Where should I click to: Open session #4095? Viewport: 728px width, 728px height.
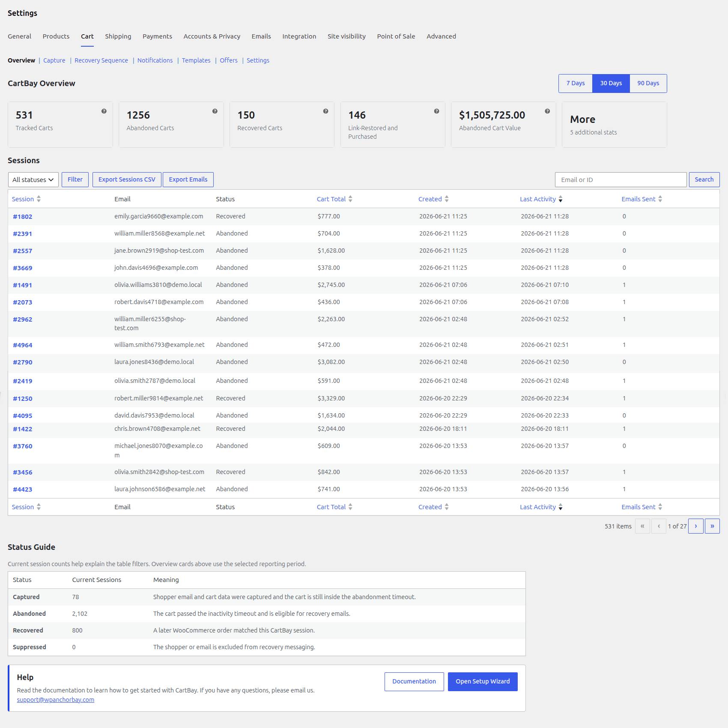pos(23,416)
